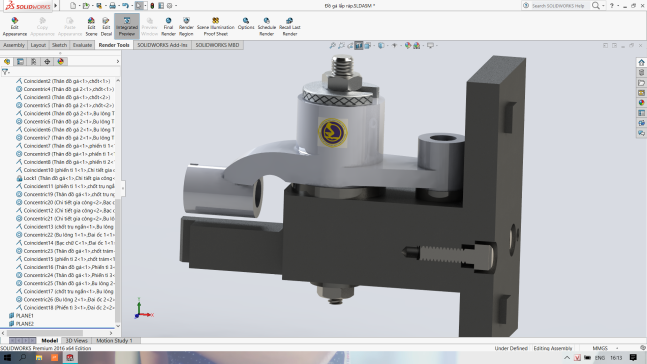Open the PropertyManager panel tab

(20, 61)
